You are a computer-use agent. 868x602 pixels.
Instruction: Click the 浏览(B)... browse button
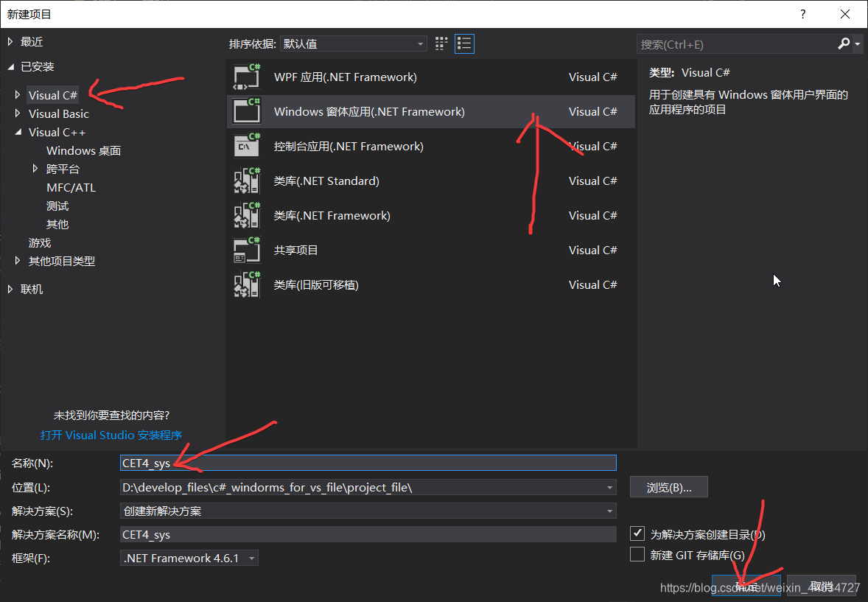[x=669, y=487]
